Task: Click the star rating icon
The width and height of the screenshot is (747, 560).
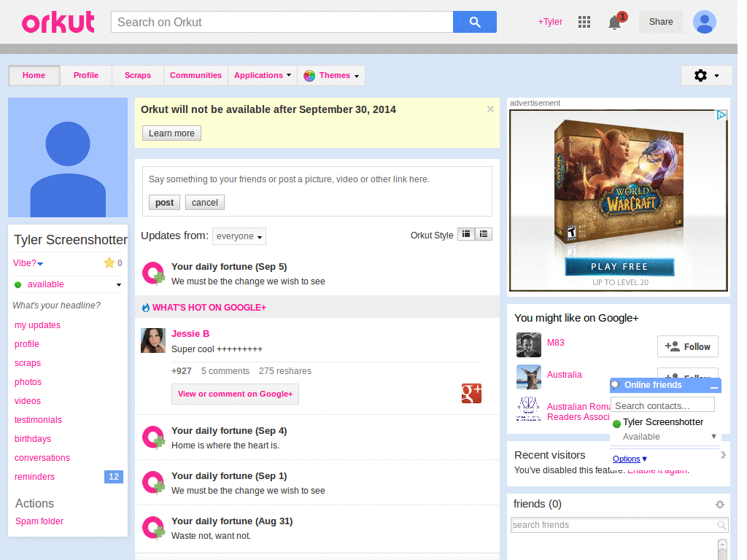Action: (109, 263)
